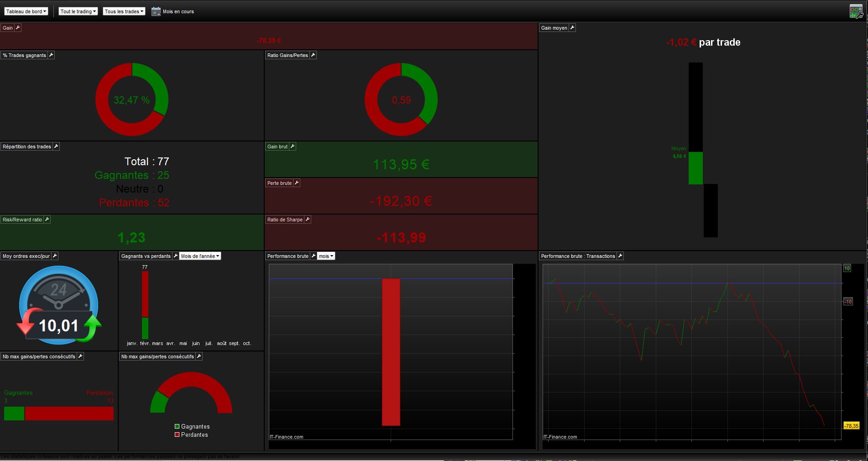This screenshot has height=461, width=868.
Task: Click the Performance brute : Transactions label
Action: click(578, 256)
